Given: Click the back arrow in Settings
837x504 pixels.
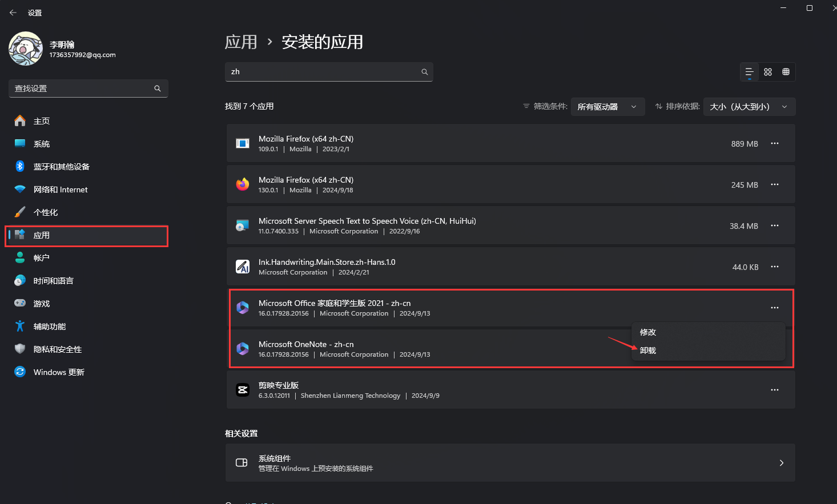Looking at the screenshot, I should pos(13,13).
